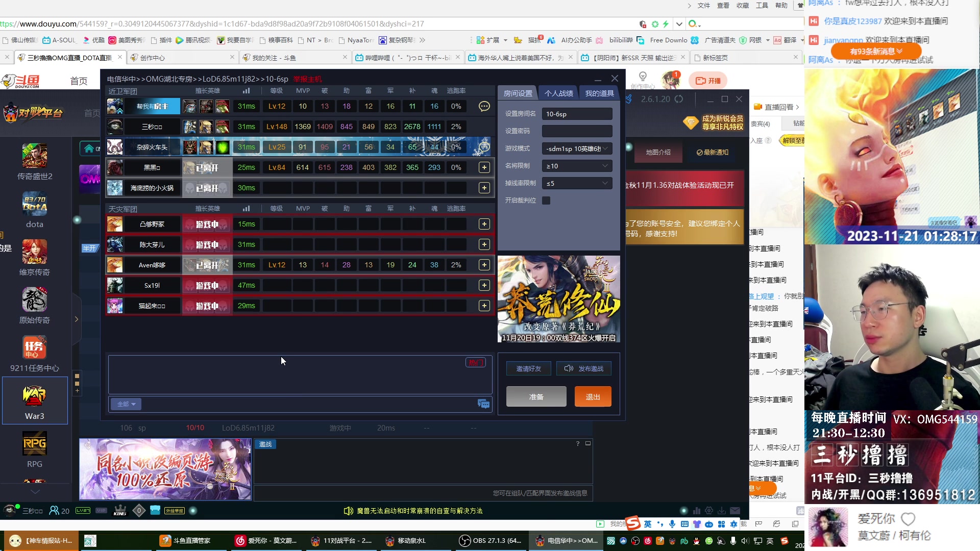
Task: Click the 退出 exit button
Action: (593, 396)
